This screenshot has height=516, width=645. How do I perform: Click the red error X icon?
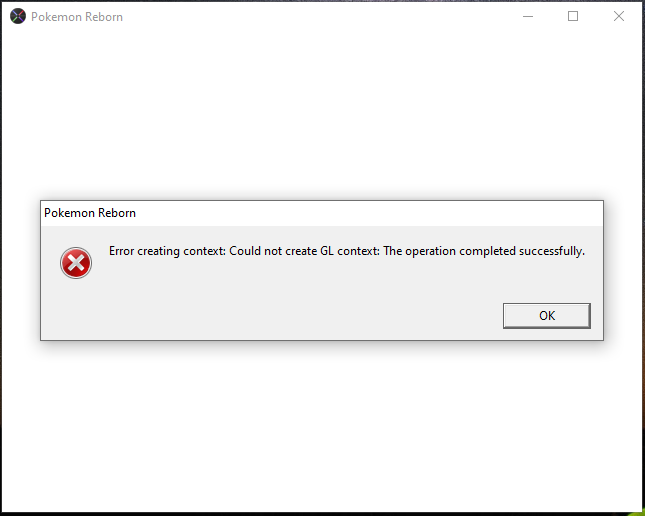(75, 263)
